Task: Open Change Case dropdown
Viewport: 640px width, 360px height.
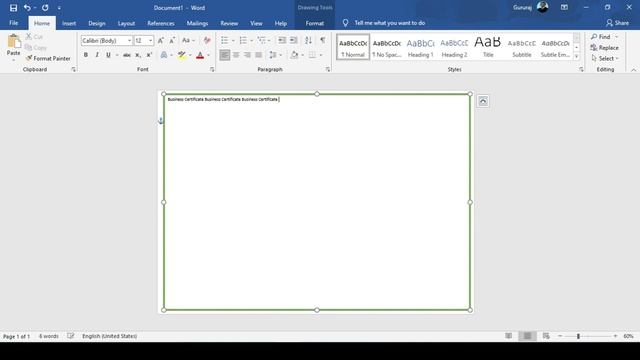Action: pos(188,40)
